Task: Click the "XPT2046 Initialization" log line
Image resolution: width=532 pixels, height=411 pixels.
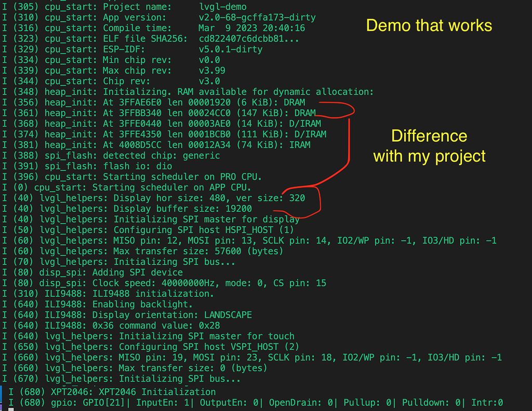Action: pyautogui.click(x=112, y=392)
